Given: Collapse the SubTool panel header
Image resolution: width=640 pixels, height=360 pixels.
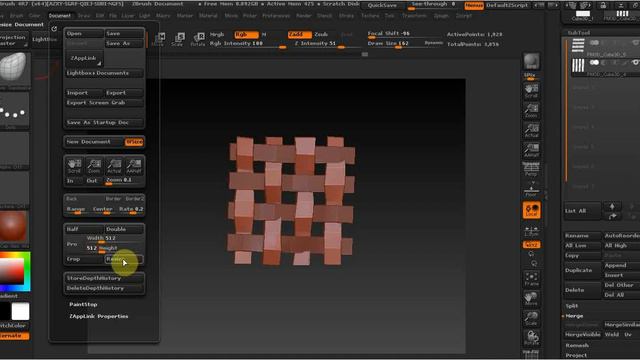Looking at the screenshot, I should (x=579, y=33).
